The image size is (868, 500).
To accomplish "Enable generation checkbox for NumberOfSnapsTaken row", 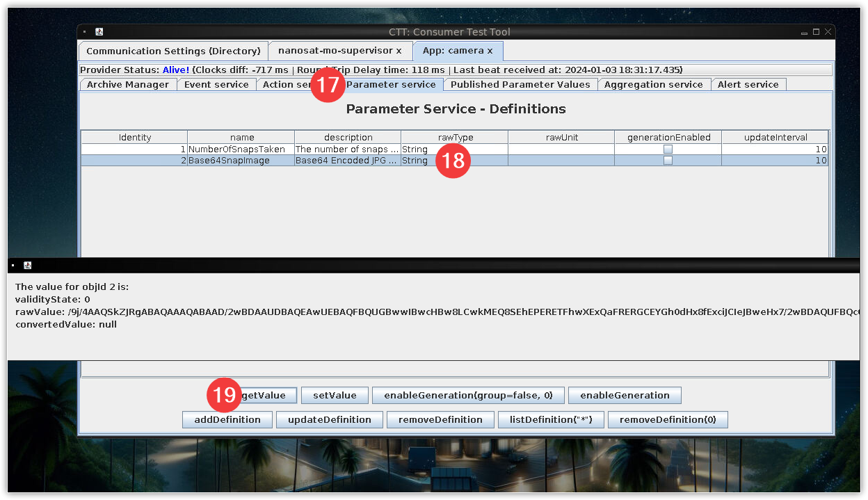I will [668, 150].
